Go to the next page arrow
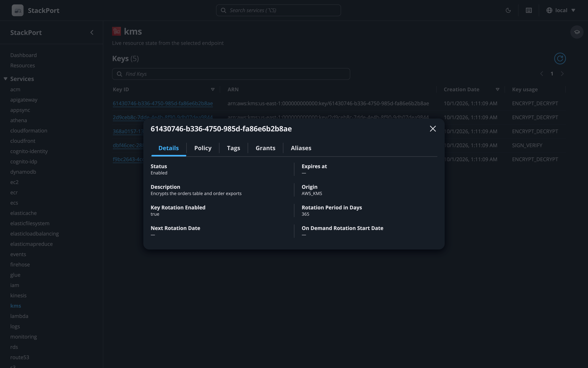 tap(562, 74)
